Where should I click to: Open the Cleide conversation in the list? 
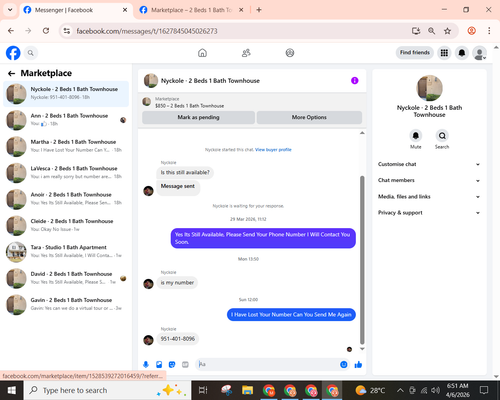(66, 225)
